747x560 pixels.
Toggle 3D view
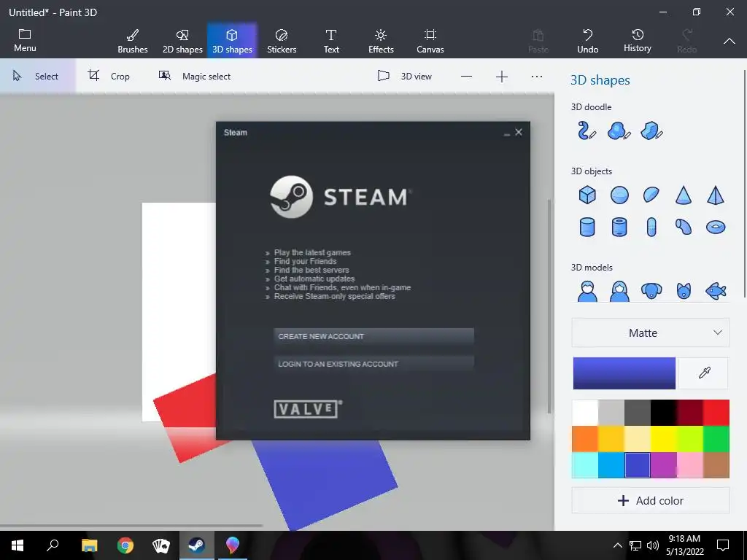404,76
